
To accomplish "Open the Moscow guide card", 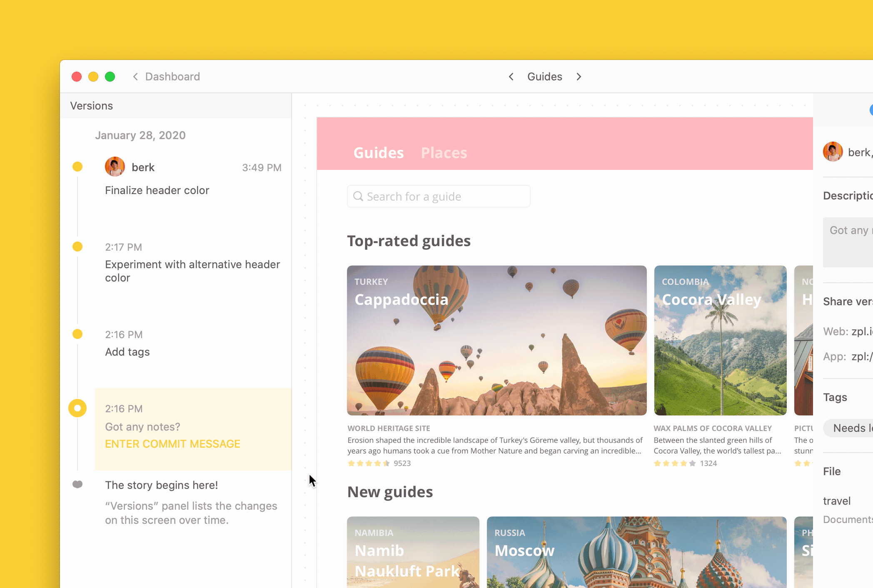I will (x=636, y=552).
